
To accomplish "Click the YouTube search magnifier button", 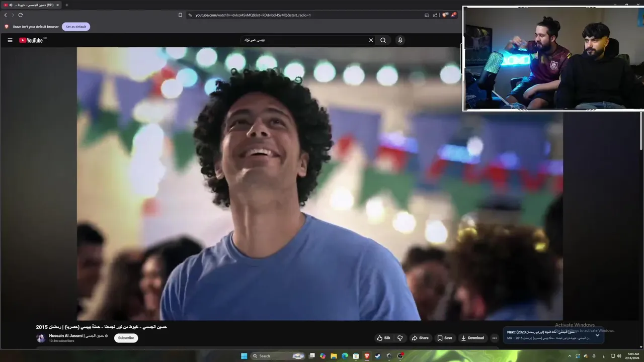I will [383, 40].
